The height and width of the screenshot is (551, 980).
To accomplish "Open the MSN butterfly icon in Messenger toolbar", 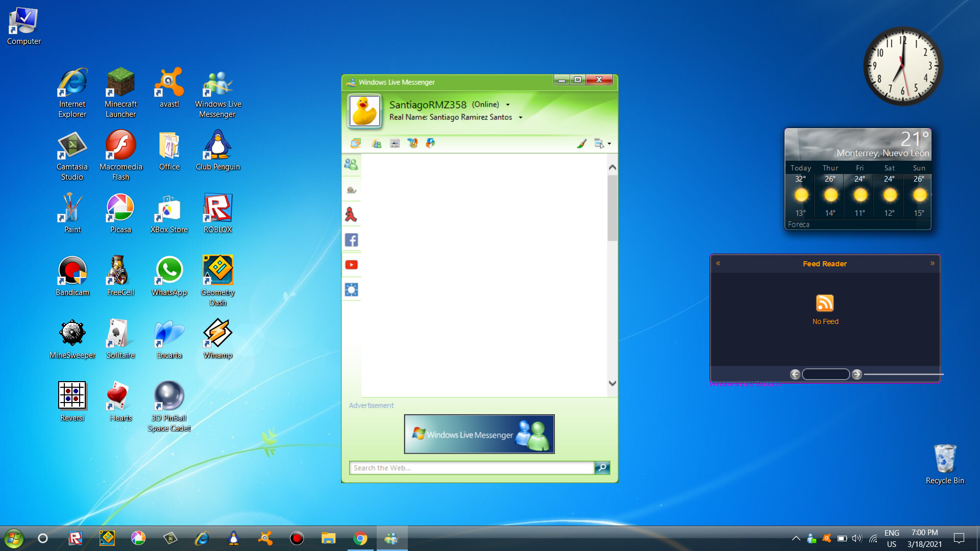I will 412,143.
